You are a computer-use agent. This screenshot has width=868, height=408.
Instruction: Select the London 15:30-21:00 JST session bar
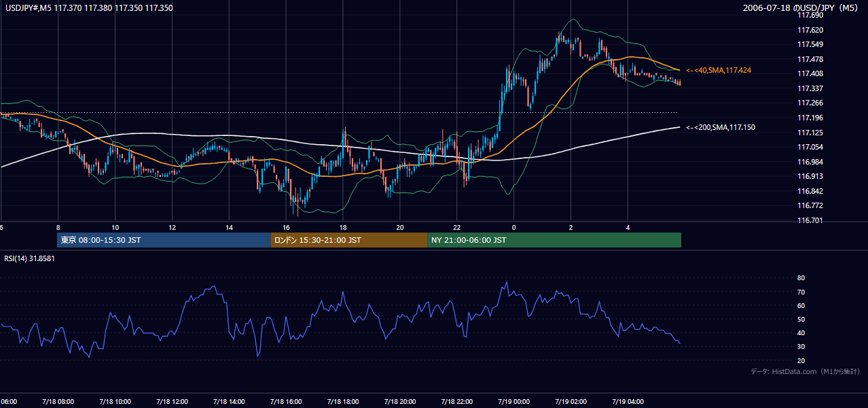point(349,240)
